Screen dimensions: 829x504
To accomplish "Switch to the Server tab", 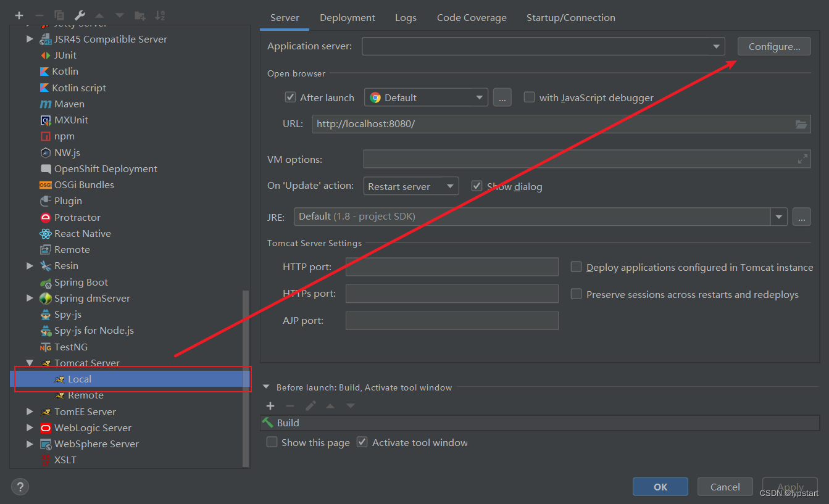I will pyautogui.click(x=285, y=17).
